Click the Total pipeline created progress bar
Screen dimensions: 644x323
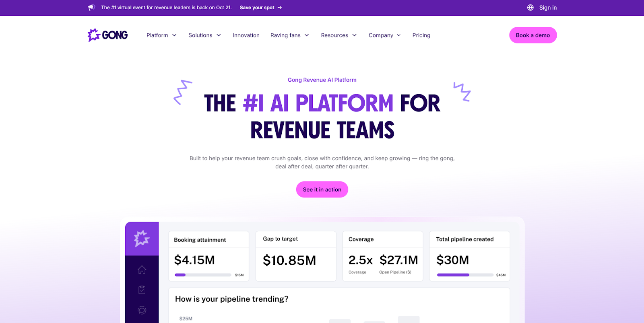tap(465, 275)
